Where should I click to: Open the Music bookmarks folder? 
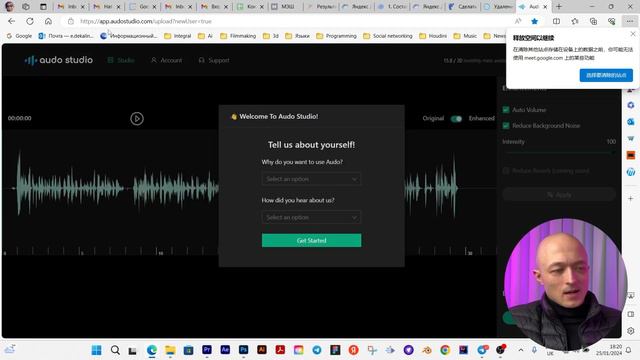click(465, 36)
